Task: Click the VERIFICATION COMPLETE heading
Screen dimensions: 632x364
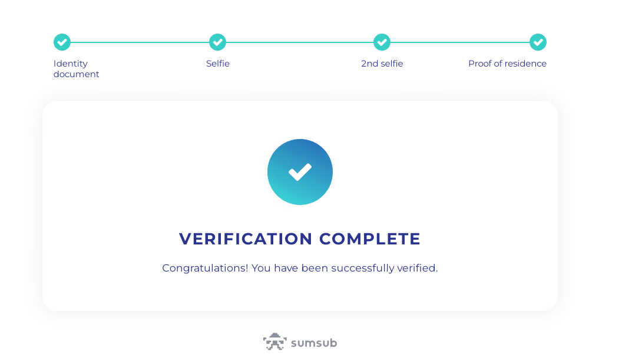Action: point(300,239)
